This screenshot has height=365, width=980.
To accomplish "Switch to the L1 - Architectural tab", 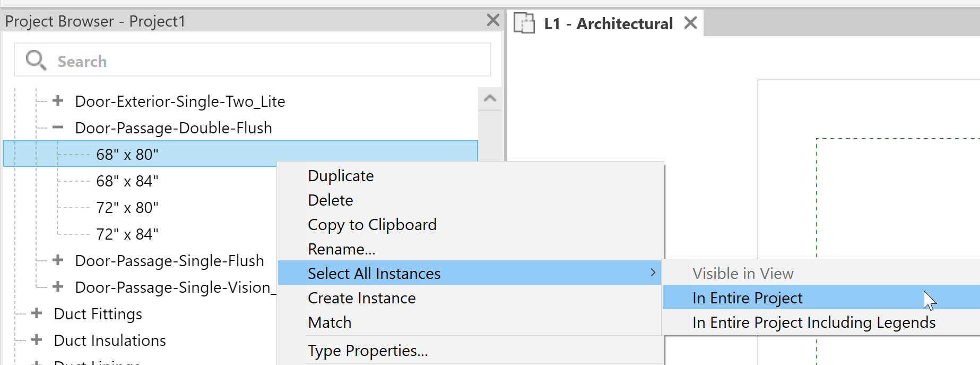I will 608,23.
